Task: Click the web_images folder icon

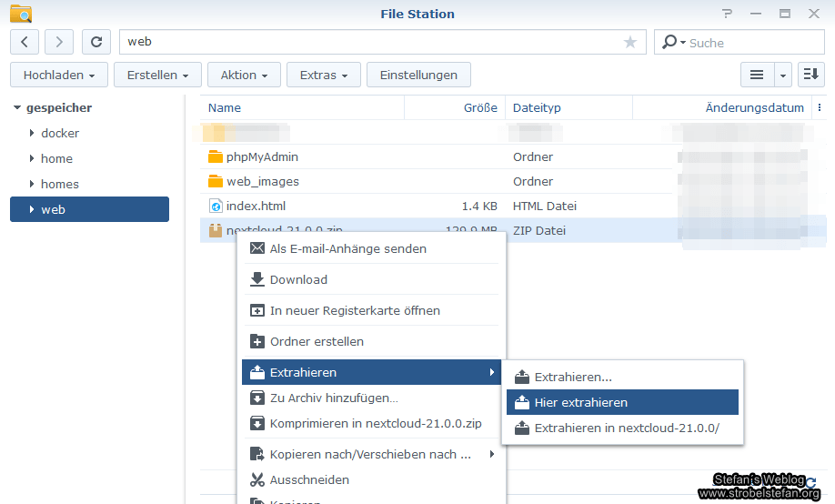Action: pos(216,181)
